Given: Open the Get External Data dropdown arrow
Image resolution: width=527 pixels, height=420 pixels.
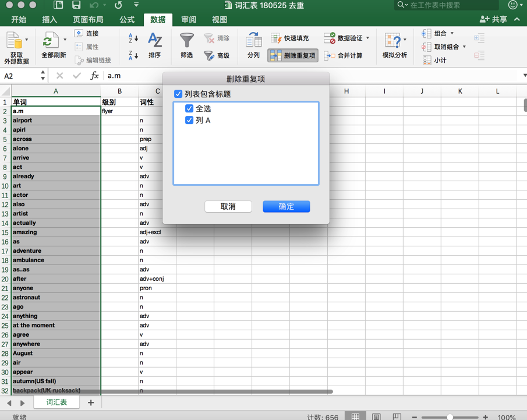Looking at the screenshot, I should 27,40.
